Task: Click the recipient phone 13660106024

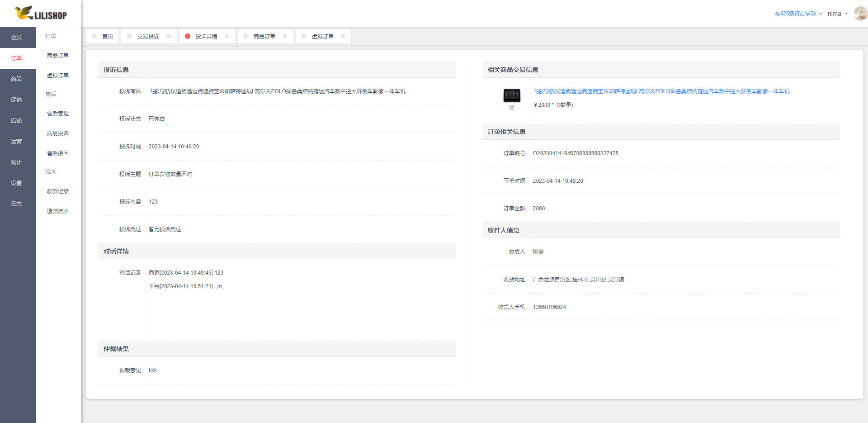Action: point(549,307)
